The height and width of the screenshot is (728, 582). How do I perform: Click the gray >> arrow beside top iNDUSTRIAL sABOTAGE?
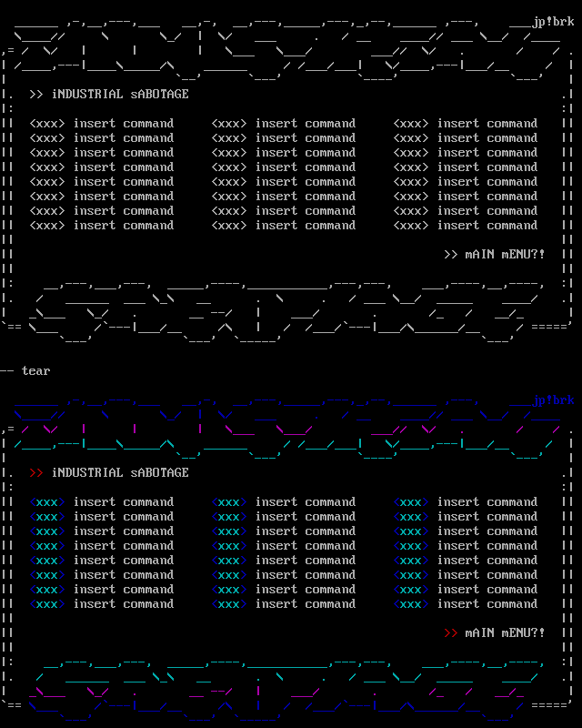pos(36,95)
